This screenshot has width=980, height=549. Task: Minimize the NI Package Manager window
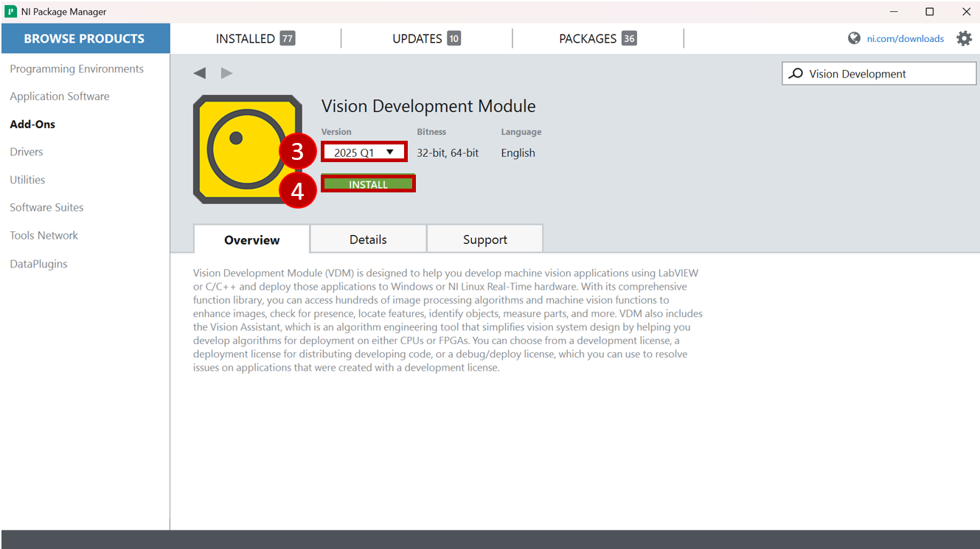(894, 12)
